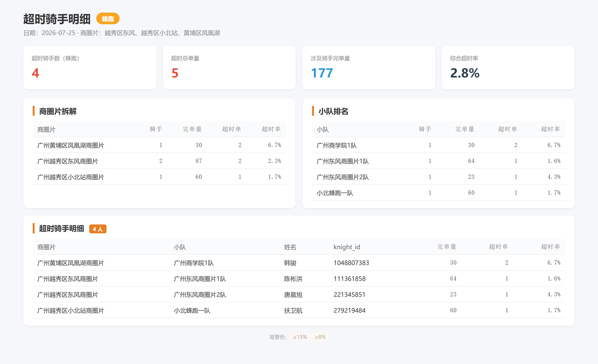598x364 pixels.
Task: Click the date text 2026-07-25 in the subtitle
Action: 58,33
